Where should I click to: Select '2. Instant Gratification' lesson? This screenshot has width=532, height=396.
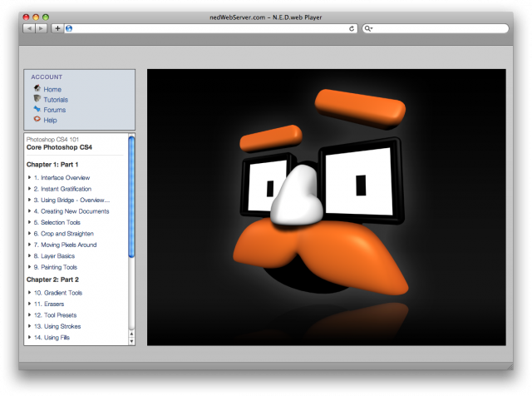[x=62, y=189]
